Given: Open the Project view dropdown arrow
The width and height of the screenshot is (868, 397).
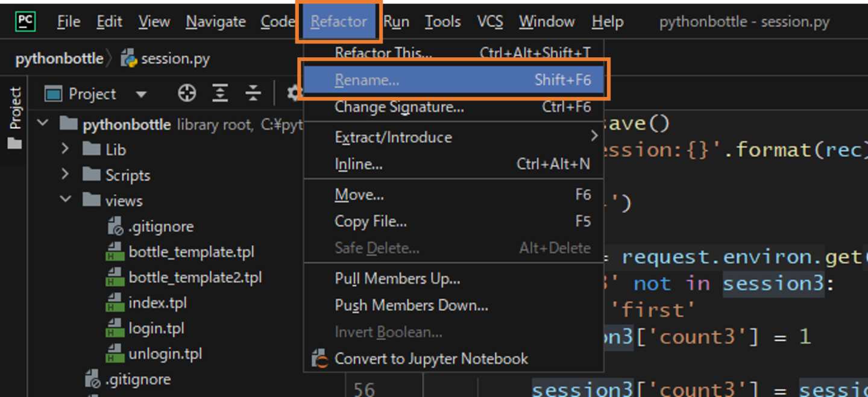Looking at the screenshot, I should pos(141,95).
